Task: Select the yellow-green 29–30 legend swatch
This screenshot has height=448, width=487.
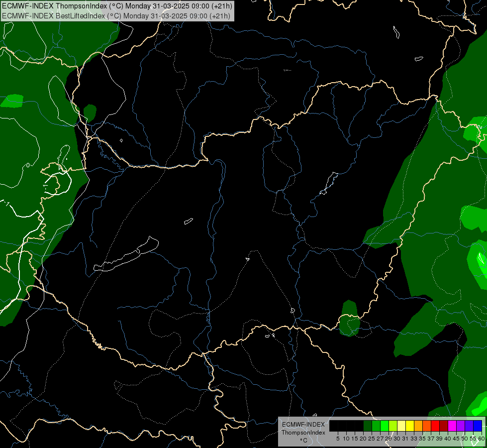Action: point(393,426)
